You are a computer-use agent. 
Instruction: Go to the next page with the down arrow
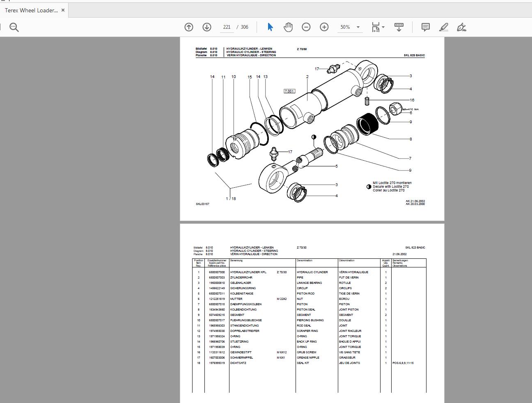pos(206,27)
